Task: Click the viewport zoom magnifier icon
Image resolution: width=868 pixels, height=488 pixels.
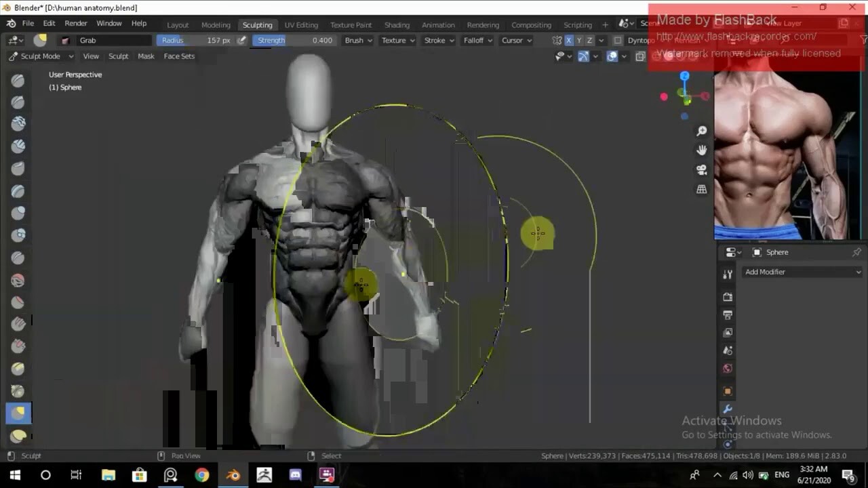Action: [702, 130]
